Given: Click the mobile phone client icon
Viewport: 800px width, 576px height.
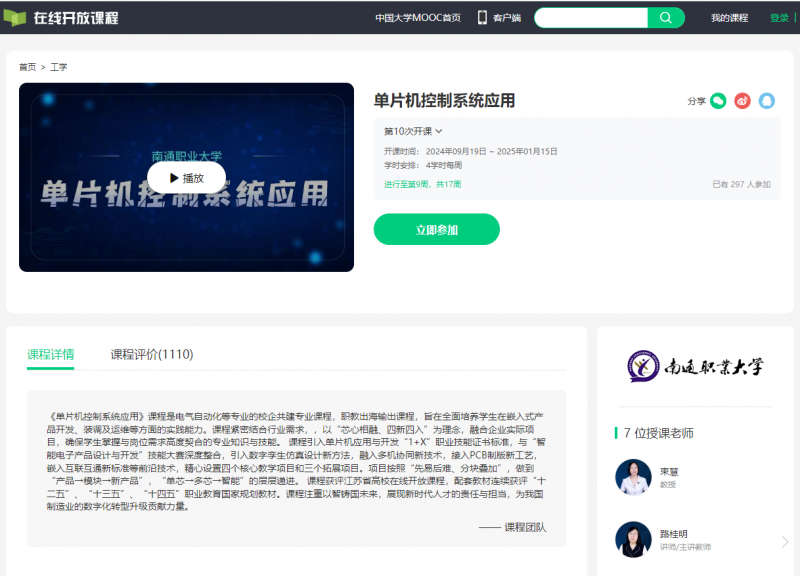Looking at the screenshot, I should tap(482, 18).
